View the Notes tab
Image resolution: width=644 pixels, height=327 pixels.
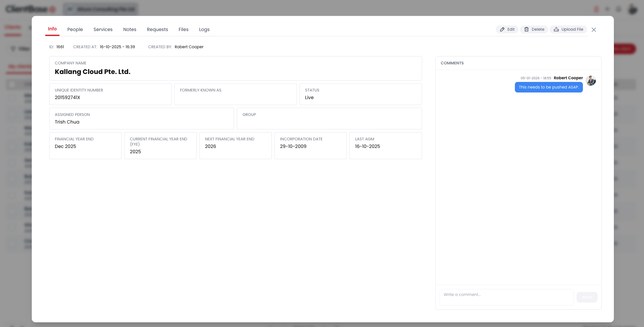click(x=130, y=29)
